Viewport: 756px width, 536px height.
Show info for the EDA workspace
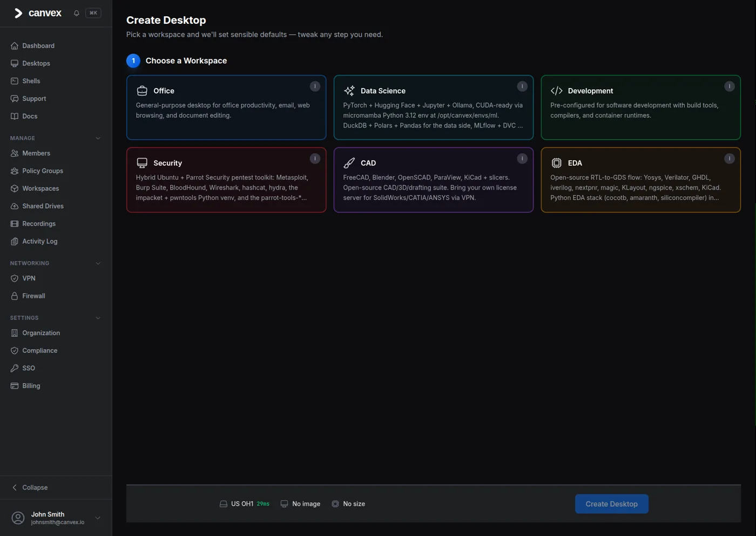[730, 158]
